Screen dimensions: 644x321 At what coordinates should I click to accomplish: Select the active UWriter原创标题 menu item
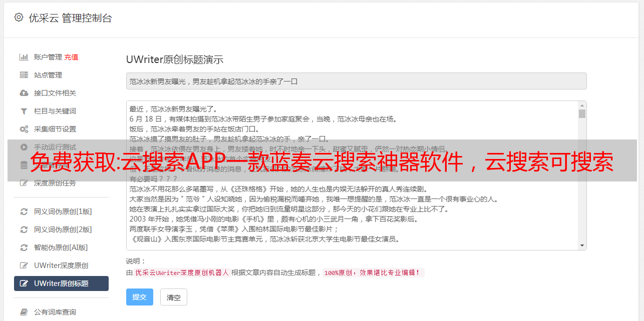tap(61, 283)
